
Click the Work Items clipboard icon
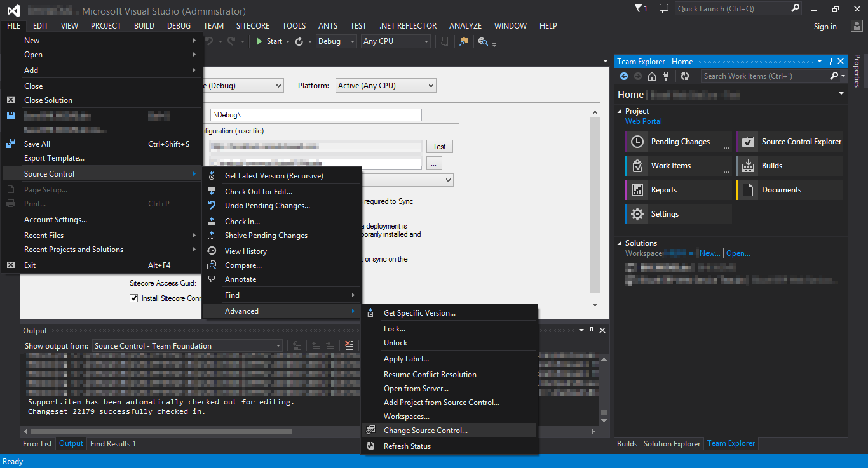coord(637,166)
